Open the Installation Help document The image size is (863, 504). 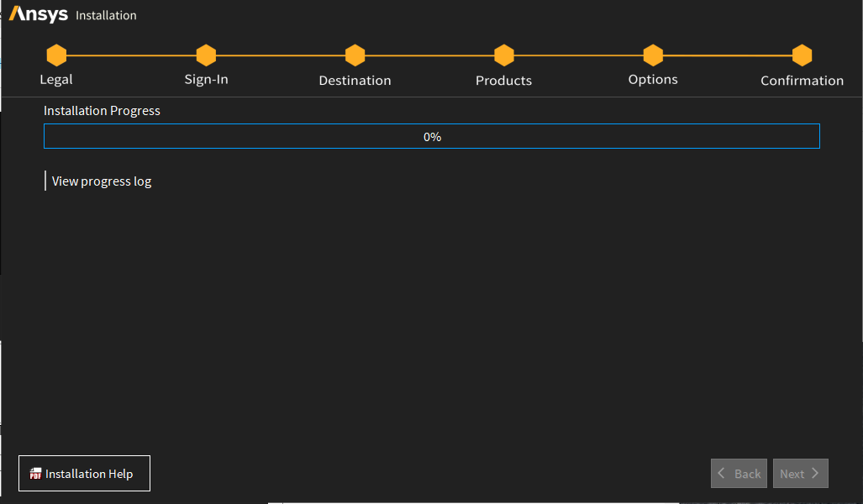88,474
